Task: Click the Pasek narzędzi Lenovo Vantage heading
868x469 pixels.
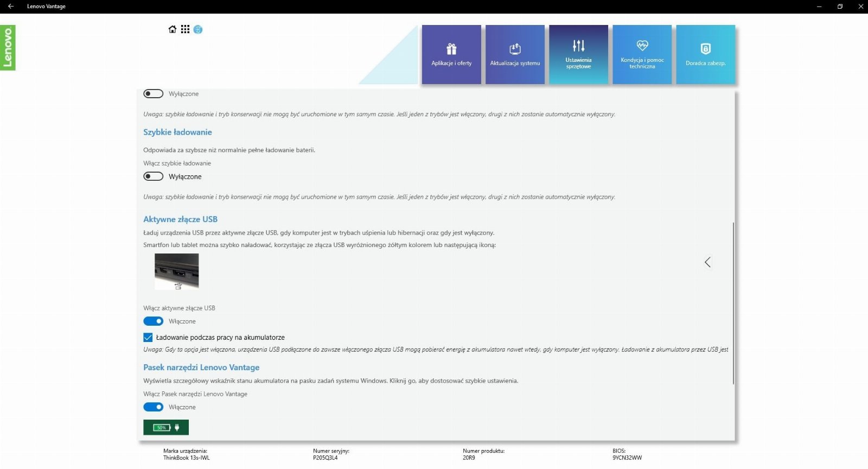Action: [x=201, y=367]
